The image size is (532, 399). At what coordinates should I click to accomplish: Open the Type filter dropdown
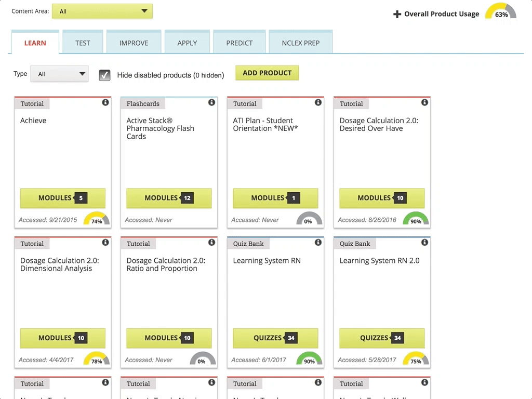(59, 74)
